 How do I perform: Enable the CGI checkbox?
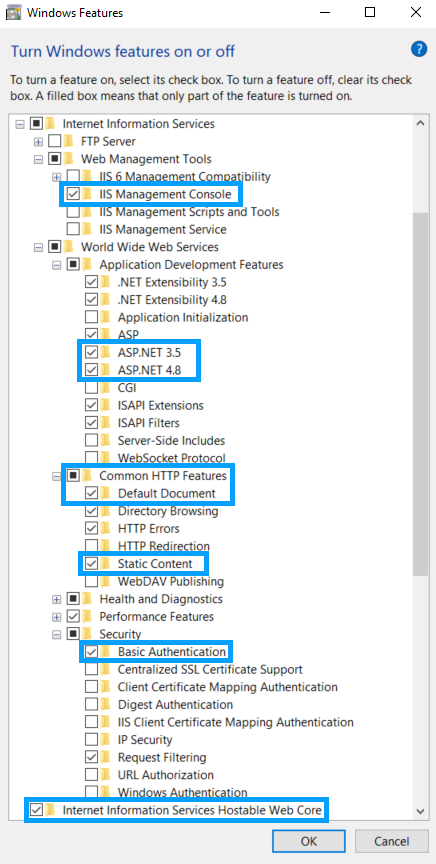click(x=91, y=388)
